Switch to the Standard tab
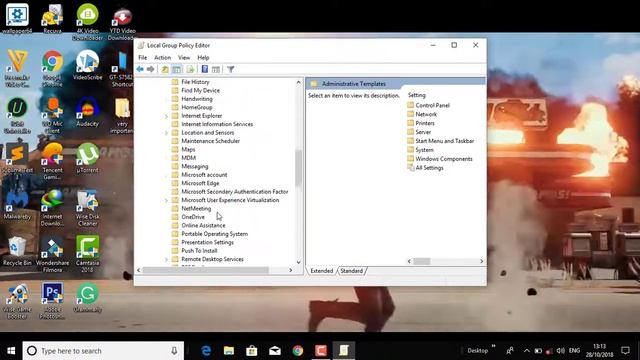Viewport: 640px width, 360px height. click(x=351, y=271)
